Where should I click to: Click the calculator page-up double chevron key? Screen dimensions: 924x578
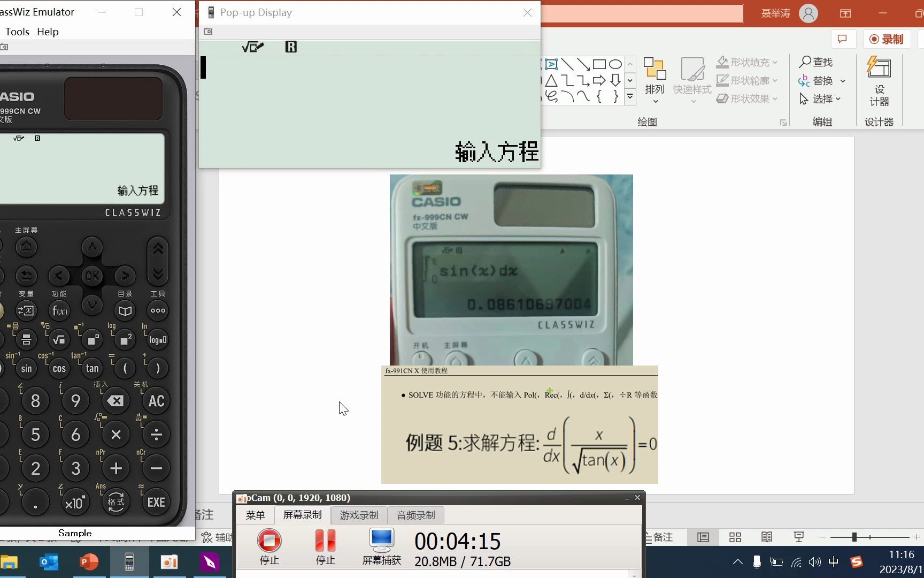pos(158,249)
